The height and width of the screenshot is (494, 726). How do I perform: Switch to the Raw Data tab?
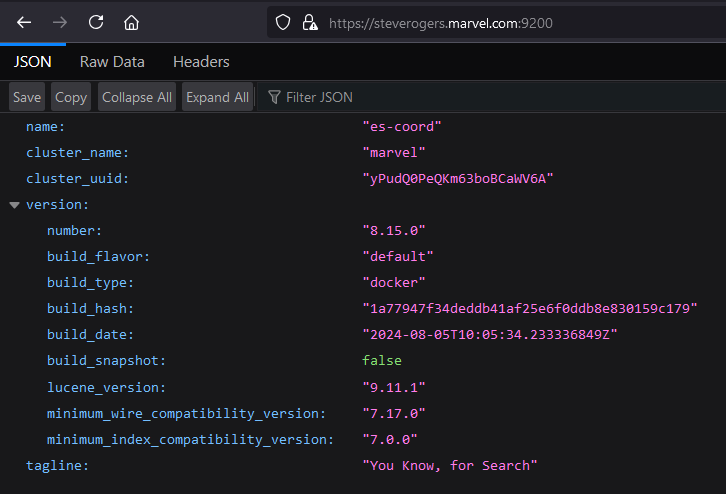[112, 62]
